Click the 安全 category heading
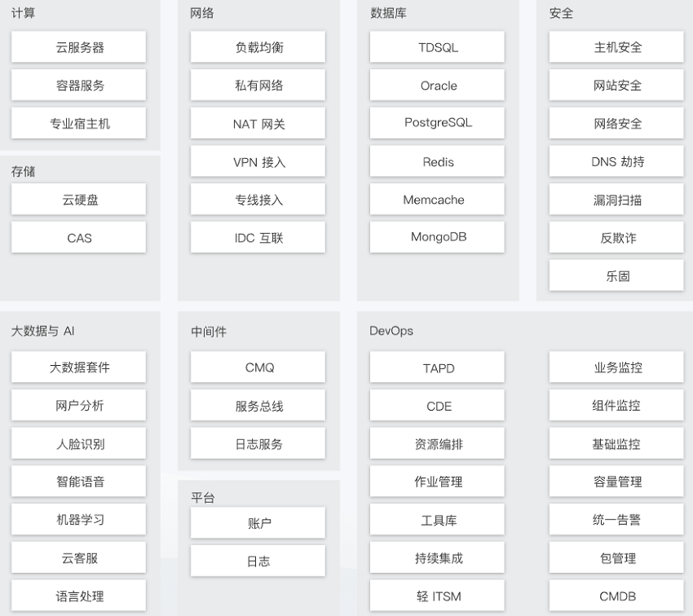Viewport: 693px width, 616px height. (x=561, y=13)
